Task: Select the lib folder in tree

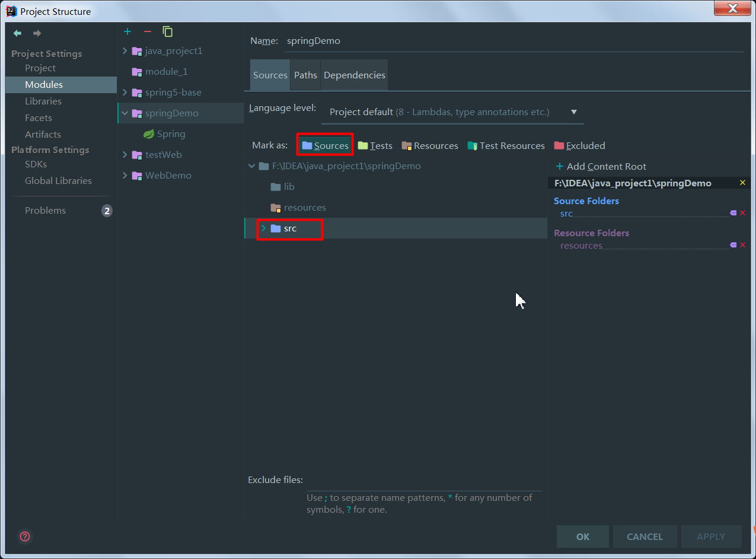Action: point(289,187)
